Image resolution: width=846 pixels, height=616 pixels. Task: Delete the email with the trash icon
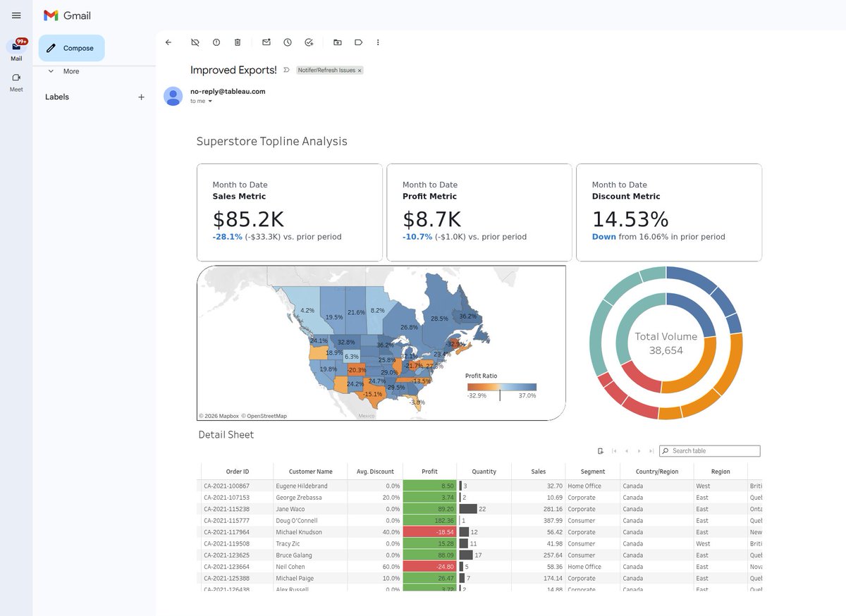[238, 42]
